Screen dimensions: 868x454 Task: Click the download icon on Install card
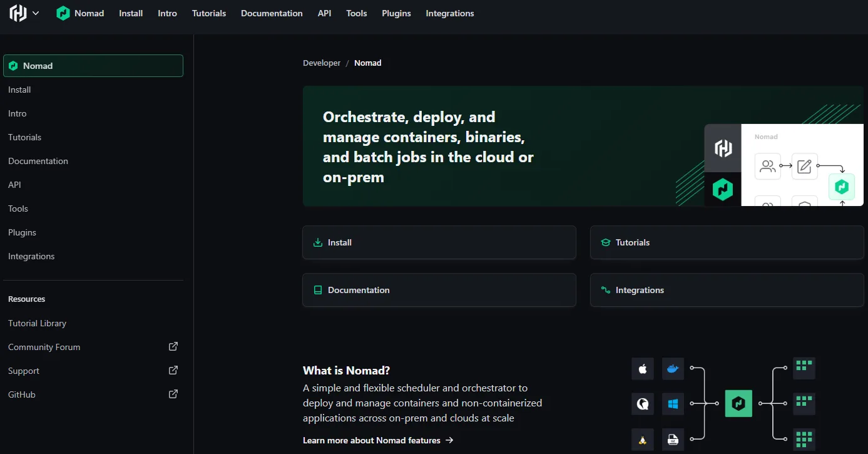pyautogui.click(x=318, y=242)
